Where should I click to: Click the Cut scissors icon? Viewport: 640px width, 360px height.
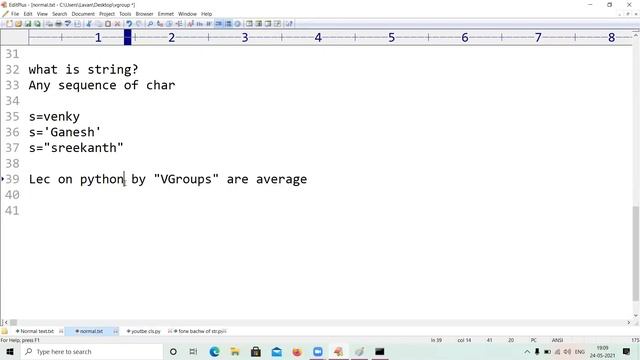[89, 24]
